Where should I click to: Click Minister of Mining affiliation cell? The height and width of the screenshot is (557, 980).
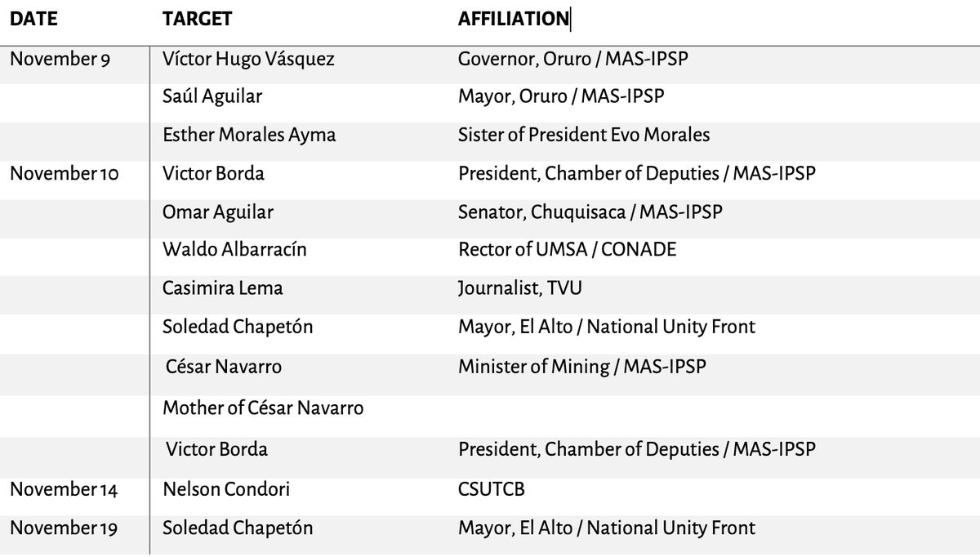click(x=582, y=367)
